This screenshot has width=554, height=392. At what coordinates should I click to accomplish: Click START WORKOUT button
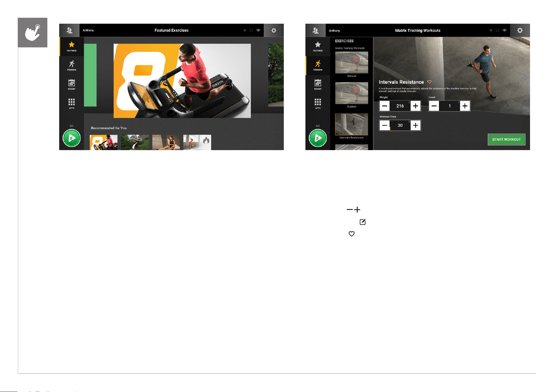click(x=506, y=139)
